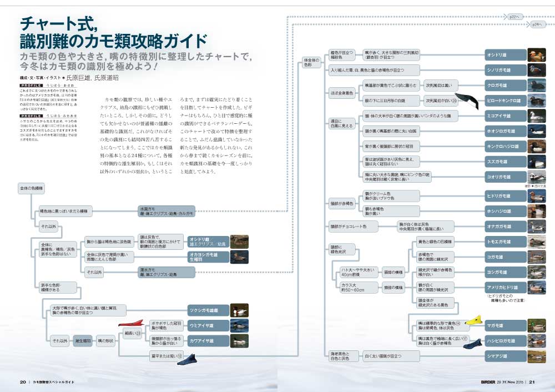Click the ヒドリガモ雄 photo
The width and height of the screenshot is (555, 392).
[x=537, y=196]
